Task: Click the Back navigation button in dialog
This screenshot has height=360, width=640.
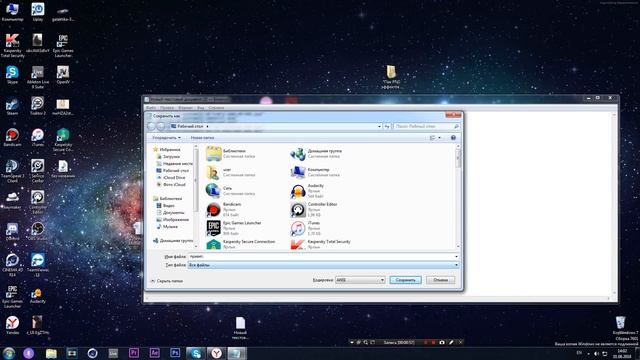Action: click(x=152, y=127)
